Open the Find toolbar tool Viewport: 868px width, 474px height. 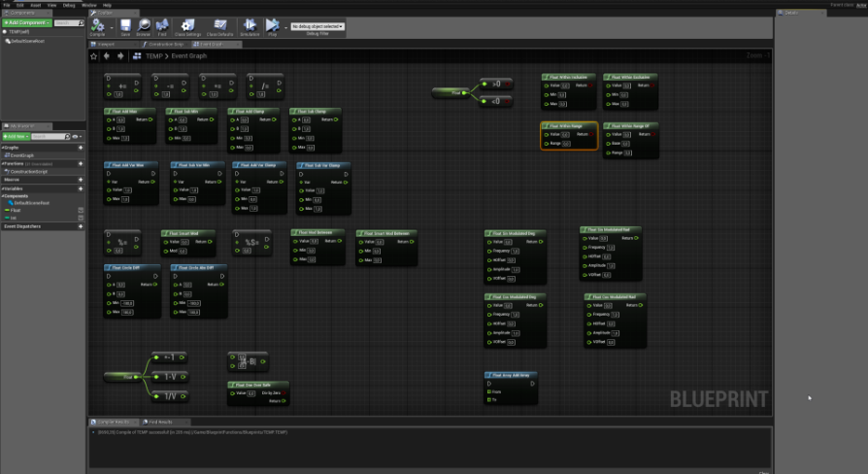[162, 26]
